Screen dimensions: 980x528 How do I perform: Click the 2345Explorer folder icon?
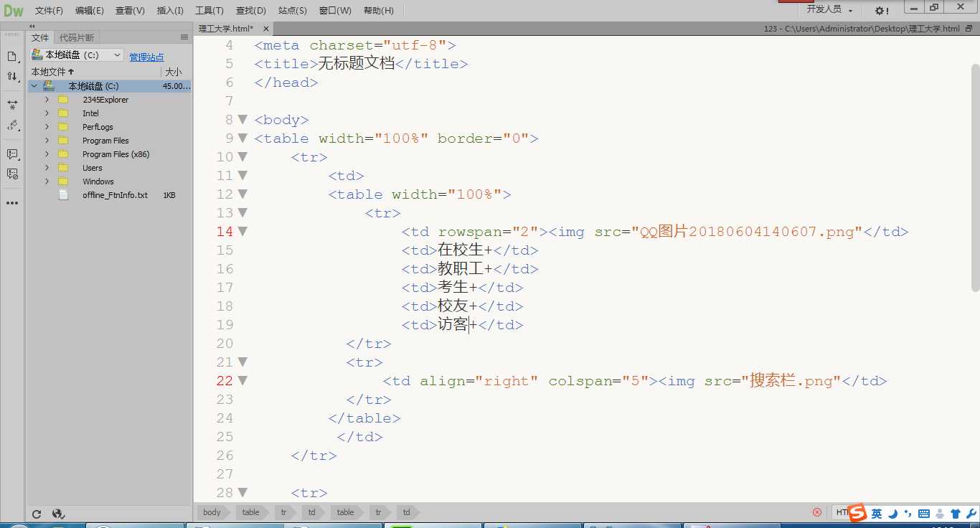(x=63, y=100)
